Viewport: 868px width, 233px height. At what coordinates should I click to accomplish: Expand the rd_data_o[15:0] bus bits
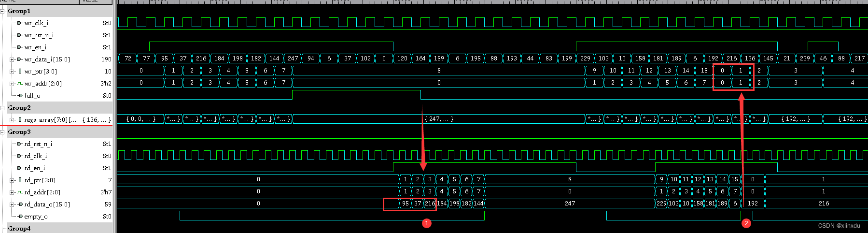click(12, 204)
